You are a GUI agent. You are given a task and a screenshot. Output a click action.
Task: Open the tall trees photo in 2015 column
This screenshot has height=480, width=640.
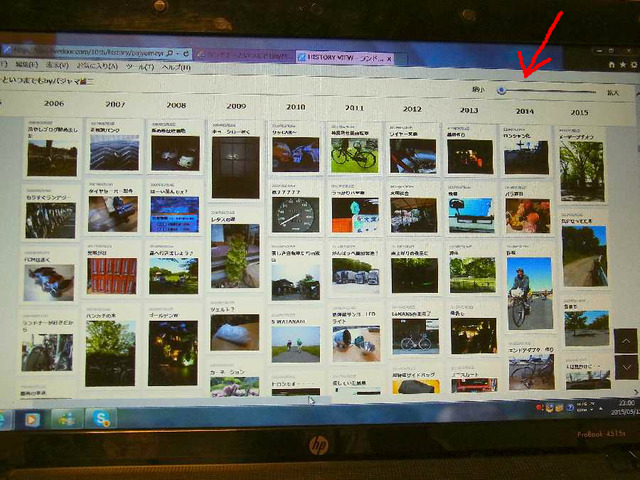[582, 171]
